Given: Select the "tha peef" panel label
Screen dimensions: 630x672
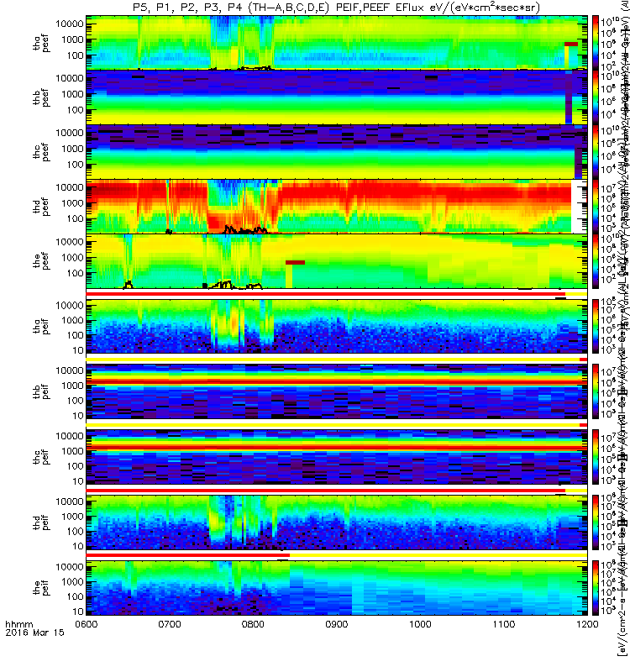Looking at the screenshot, I should point(41,44).
